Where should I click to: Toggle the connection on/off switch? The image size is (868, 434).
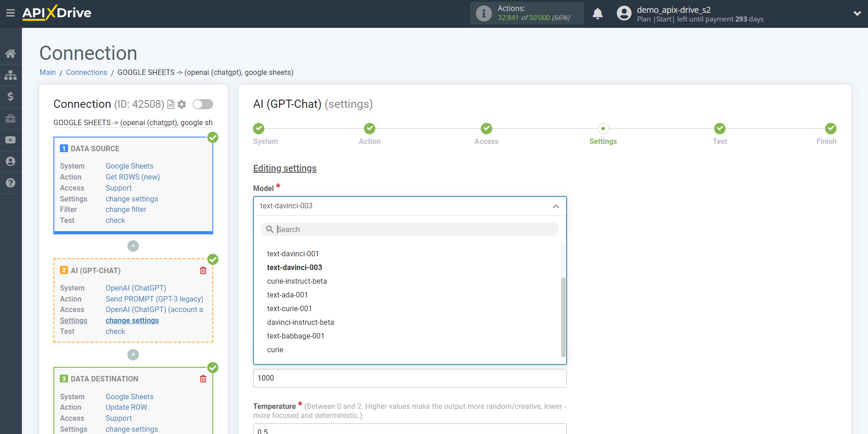[x=203, y=104]
